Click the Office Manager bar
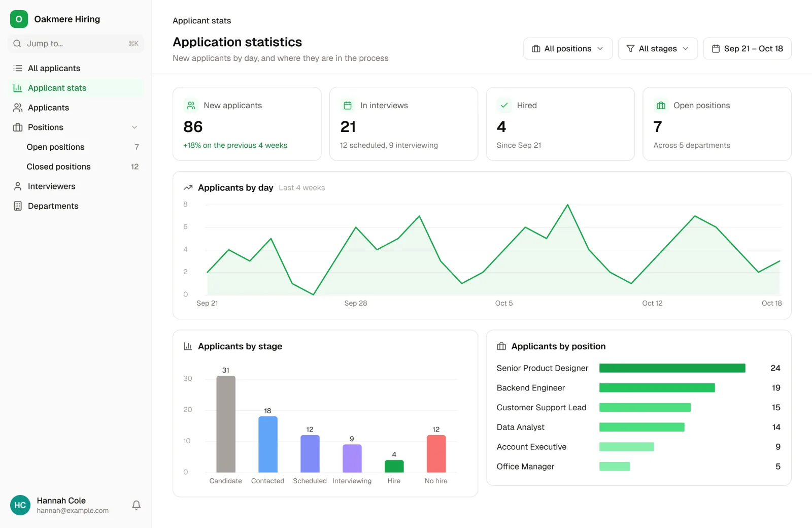The image size is (812, 528). tap(615, 467)
